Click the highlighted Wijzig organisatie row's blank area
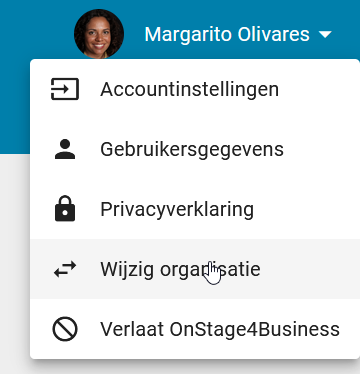Screen dimensions: 360x374 tap(308, 269)
